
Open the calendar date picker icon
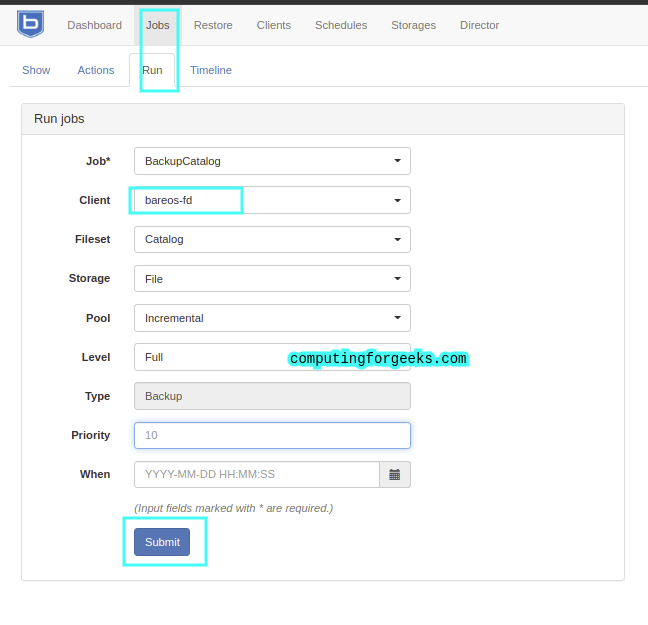coord(395,475)
